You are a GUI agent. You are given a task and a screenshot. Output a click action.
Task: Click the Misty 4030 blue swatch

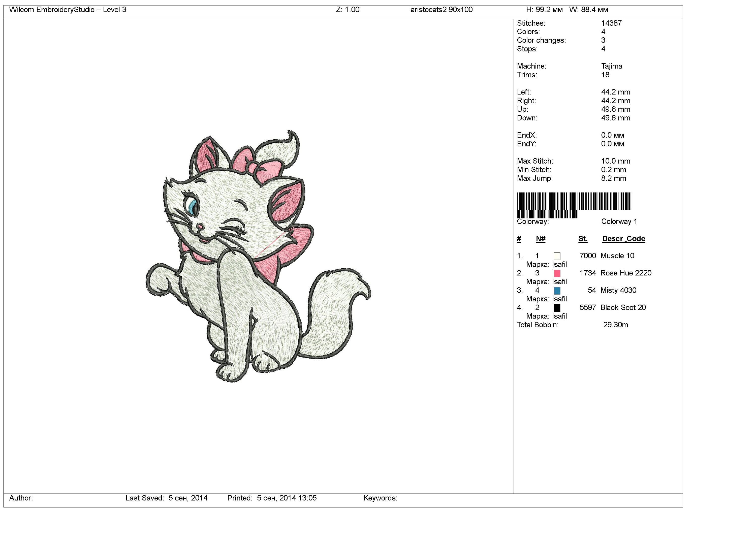(x=557, y=291)
